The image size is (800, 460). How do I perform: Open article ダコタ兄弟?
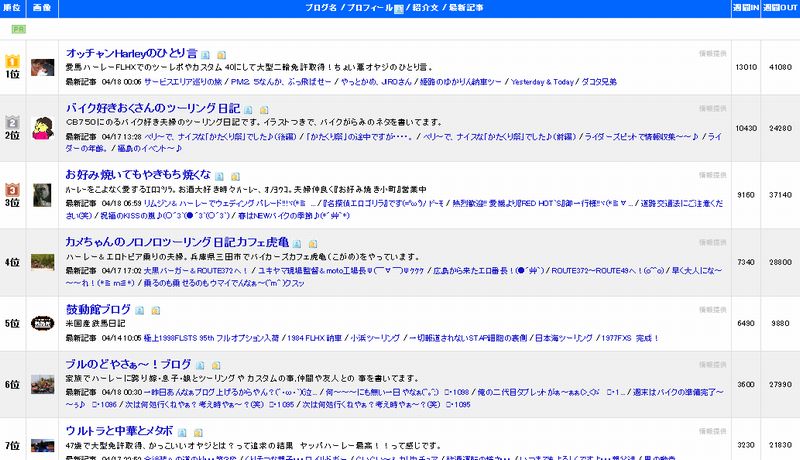599,82
